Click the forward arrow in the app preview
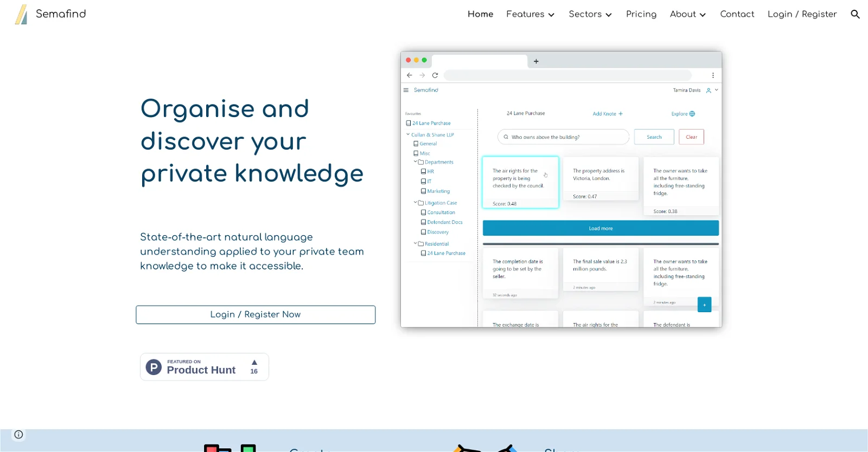This screenshot has height=452, width=868. pyautogui.click(x=422, y=75)
